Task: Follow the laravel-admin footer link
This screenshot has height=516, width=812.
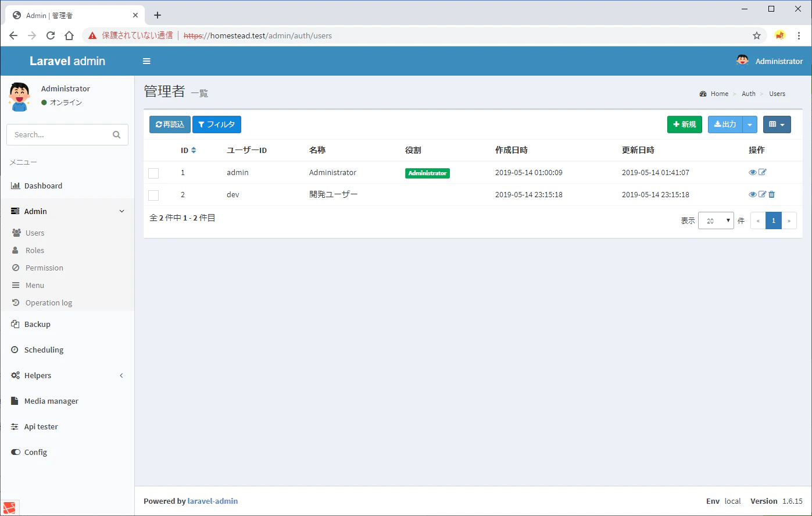Action: click(x=213, y=501)
